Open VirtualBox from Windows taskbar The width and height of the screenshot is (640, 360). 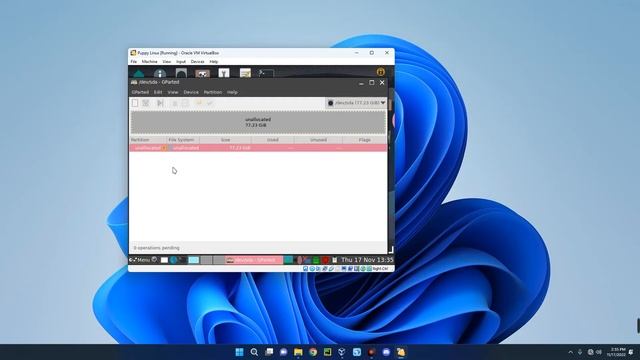pyautogui.click(x=342, y=352)
